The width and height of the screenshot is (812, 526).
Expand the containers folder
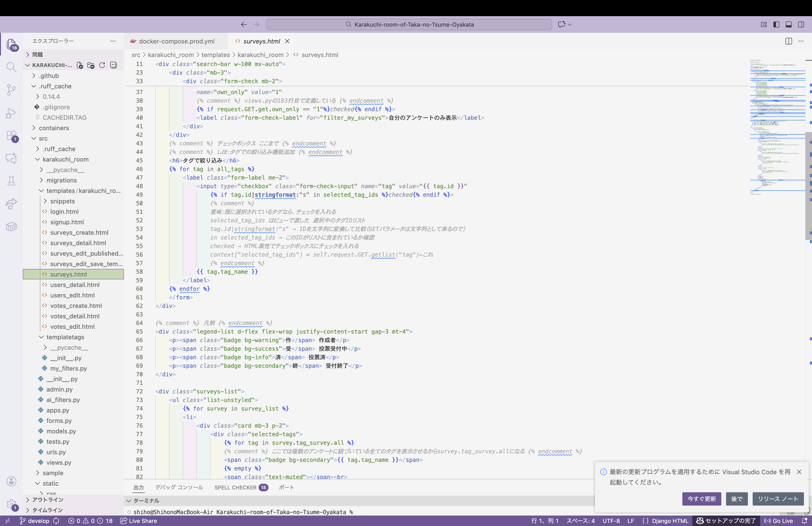click(54, 128)
